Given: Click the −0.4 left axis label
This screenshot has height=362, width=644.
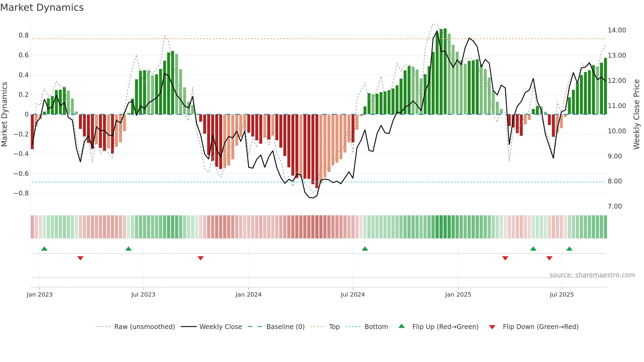Looking at the screenshot, I should click(21, 154).
